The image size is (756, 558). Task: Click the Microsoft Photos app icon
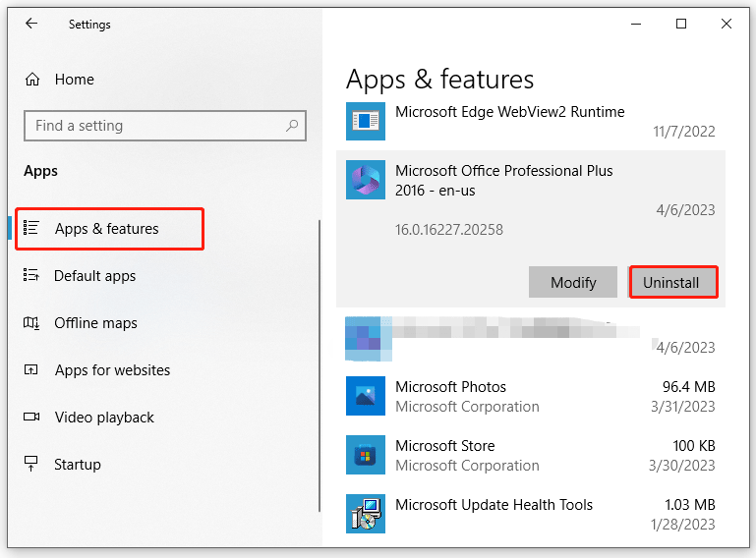tap(366, 396)
